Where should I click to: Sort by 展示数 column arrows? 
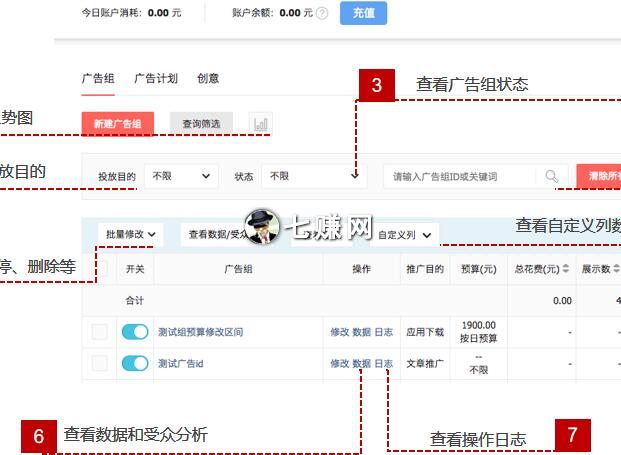pyautogui.click(x=616, y=268)
